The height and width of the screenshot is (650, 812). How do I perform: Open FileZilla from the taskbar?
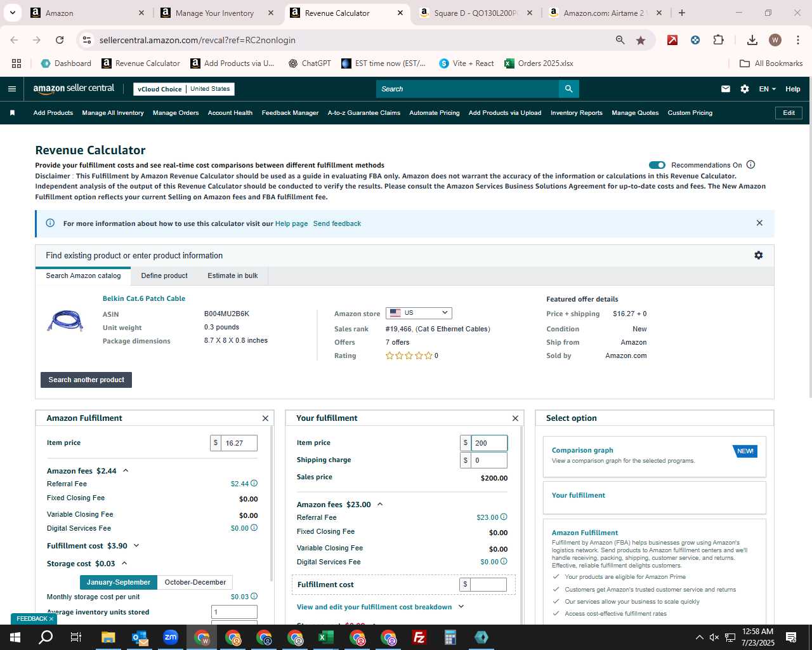tap(419, 637)
